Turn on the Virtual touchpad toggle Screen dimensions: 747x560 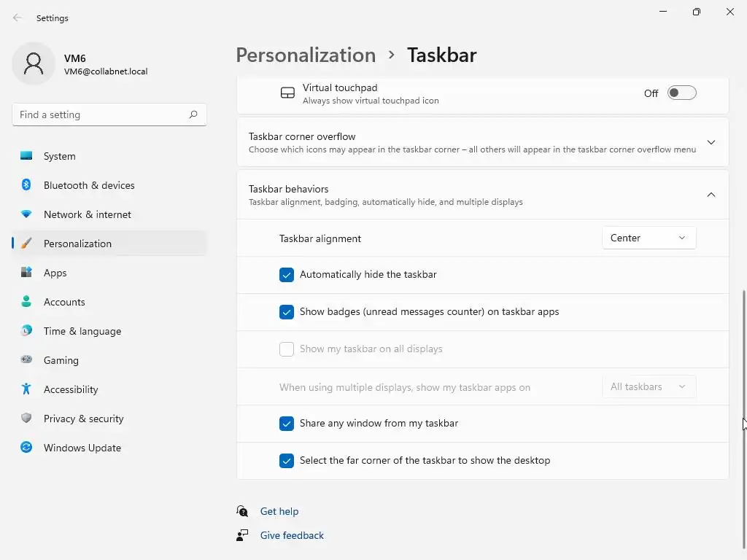pos(681,93)
